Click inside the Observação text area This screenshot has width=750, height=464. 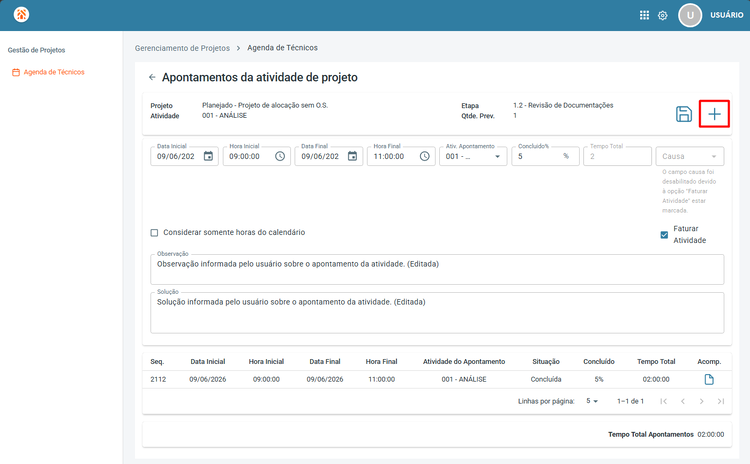437,269
